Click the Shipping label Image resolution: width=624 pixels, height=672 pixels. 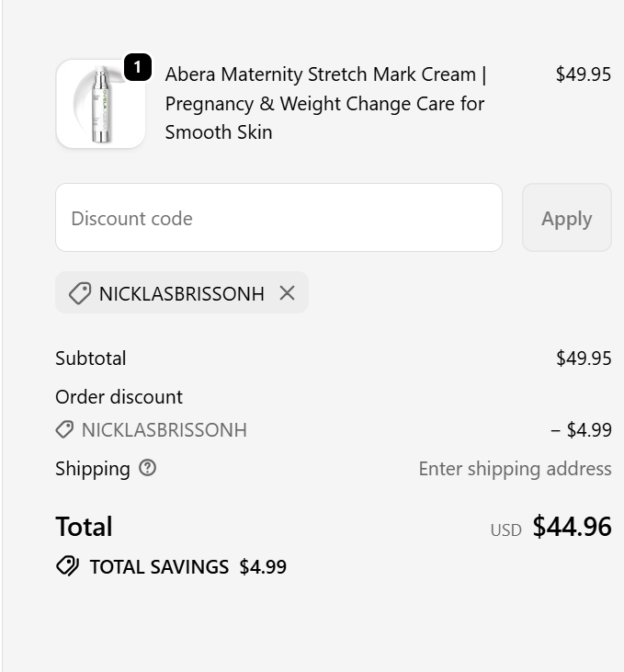(92, 469)
